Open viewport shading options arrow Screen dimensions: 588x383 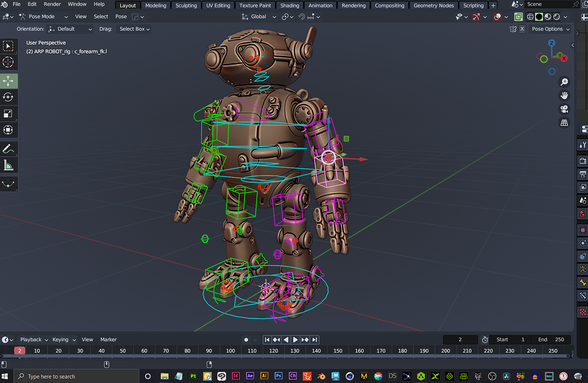tap(565, 17)
